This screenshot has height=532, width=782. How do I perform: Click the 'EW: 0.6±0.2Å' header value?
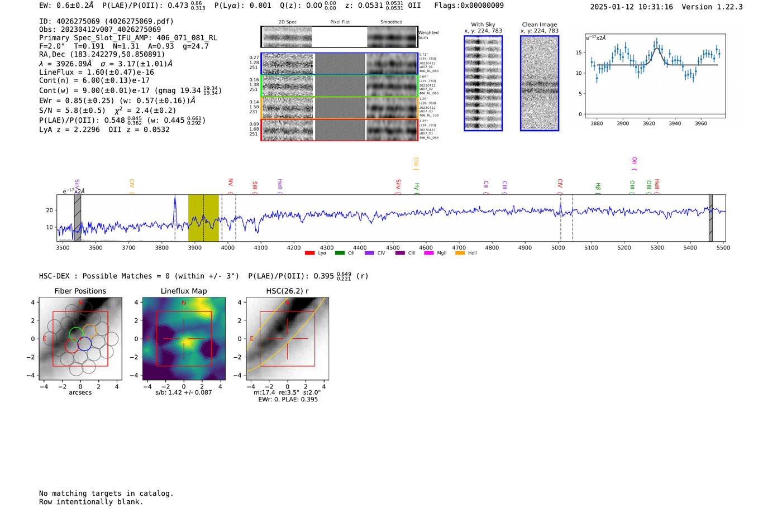66,6
